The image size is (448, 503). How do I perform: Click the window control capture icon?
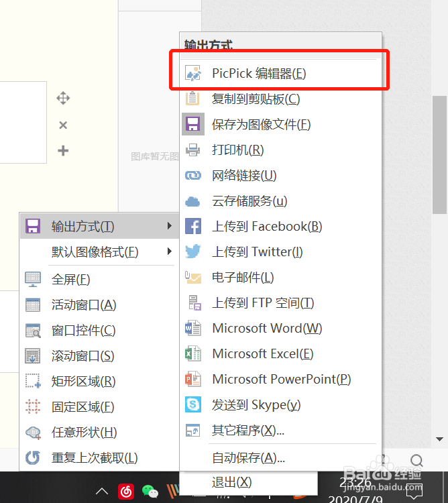pos(33,331)
